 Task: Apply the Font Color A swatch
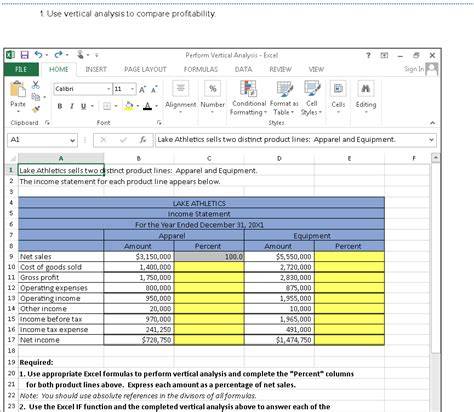147,106
